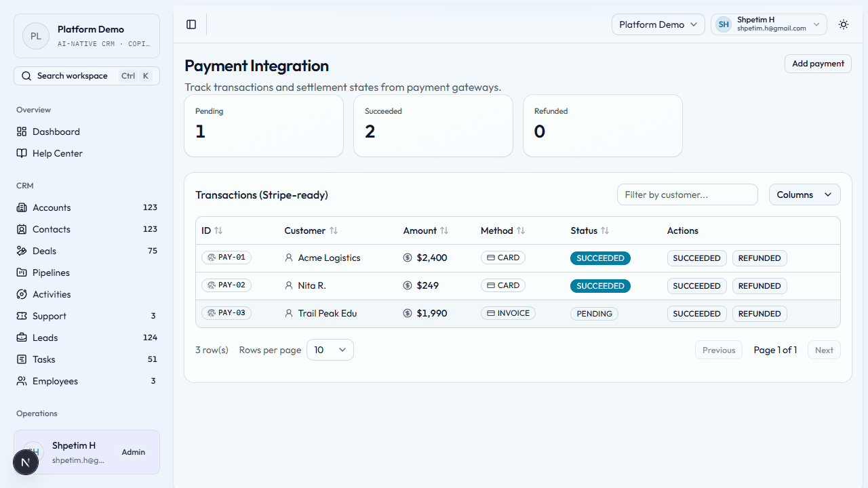Collapse the sidebar using the panel toggle

pyautogui.click(x=191, y=24)
